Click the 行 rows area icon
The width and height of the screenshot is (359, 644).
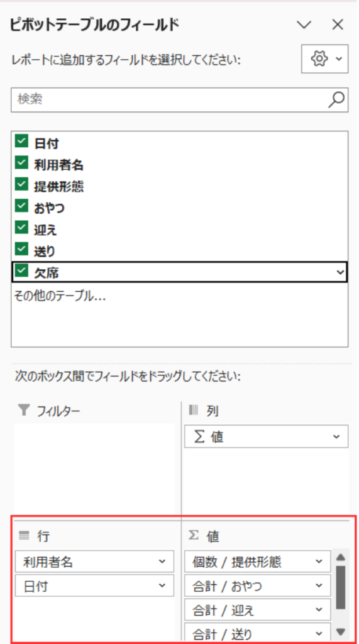point(25,535)
